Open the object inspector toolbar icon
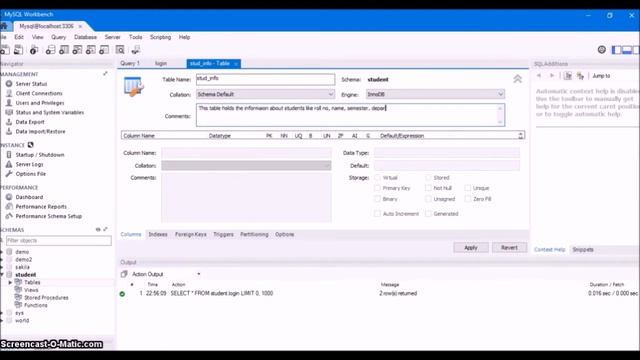 (34, 50)
